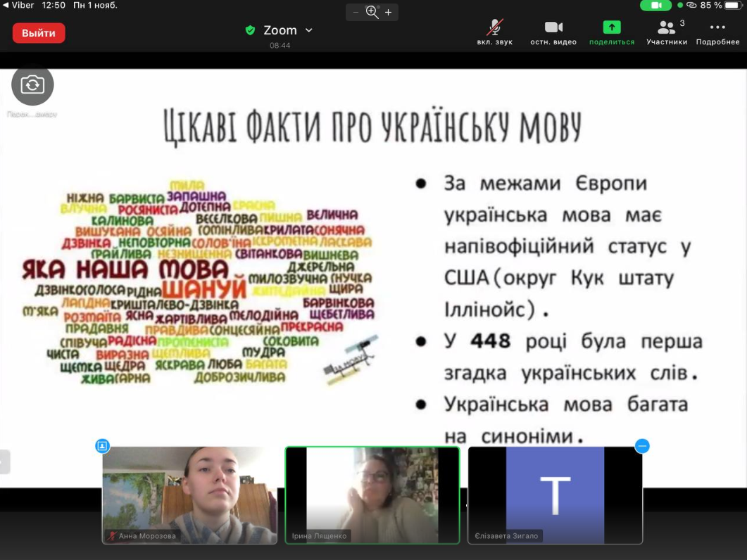Open the tab handle on left edge
Image resolution: width=747 pixels, height=560 pixels.
[x=4, y=462]
